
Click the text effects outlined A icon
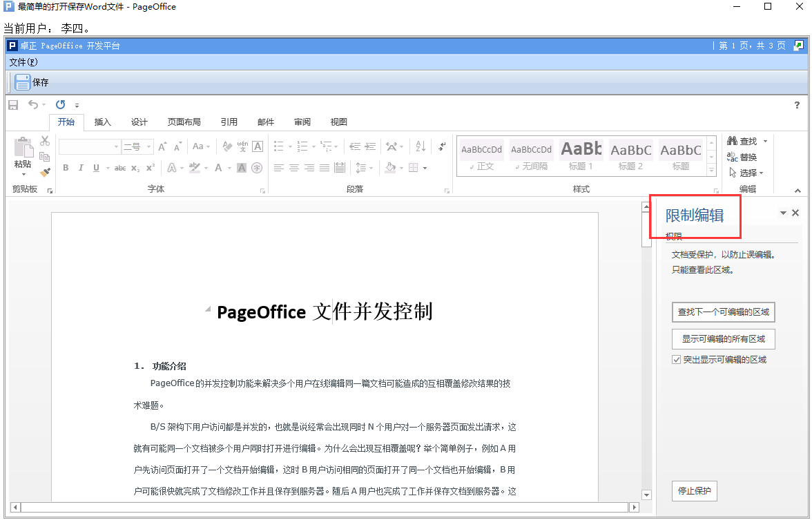(x=172, y=168)
